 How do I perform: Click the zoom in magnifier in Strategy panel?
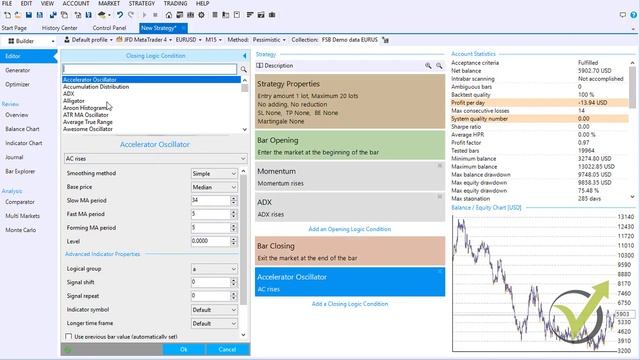coord(428,66)
